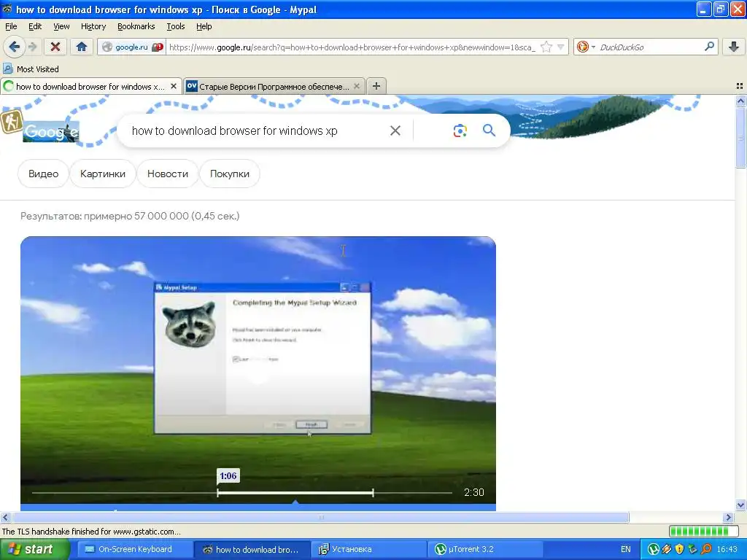Open a new tab with plus button
The height and width of the screenshot is (560, 747).
[x=376, y=86]
